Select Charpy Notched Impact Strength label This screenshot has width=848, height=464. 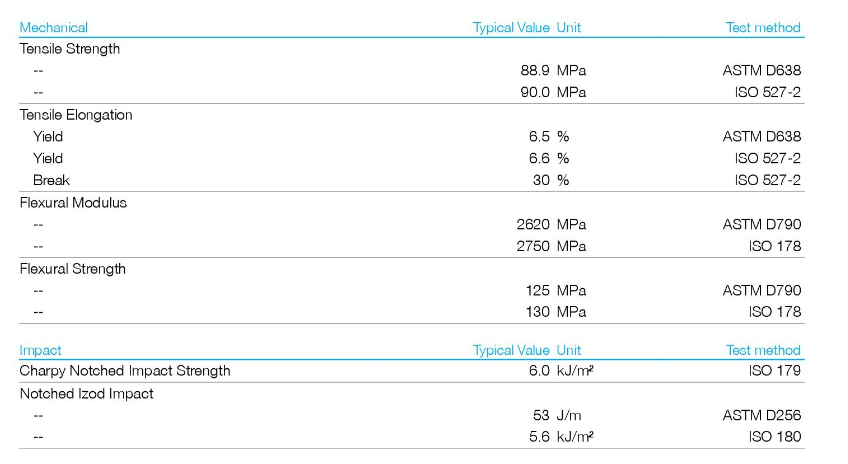coord(125,371)
